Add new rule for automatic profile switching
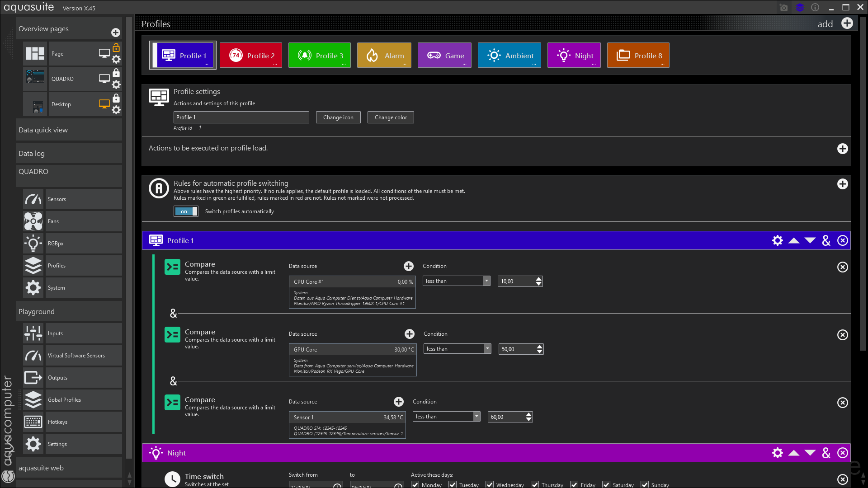This screenshot has width=868, height=488. point(842,184)
